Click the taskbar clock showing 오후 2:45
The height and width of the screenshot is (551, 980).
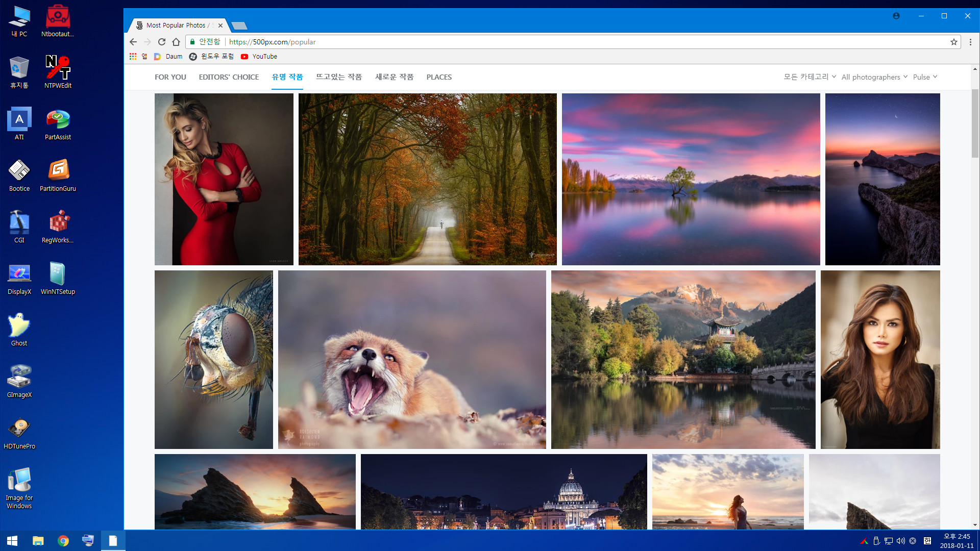[957, 541]
